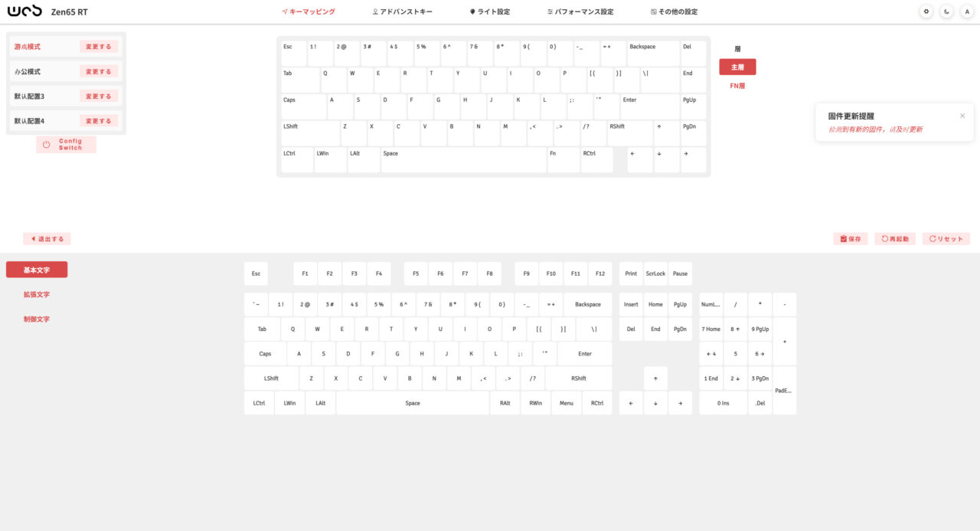Switch to the ライト設定 tab
Image resolution: width=980 pixels, height=531 pixels.
pos(489,12)
